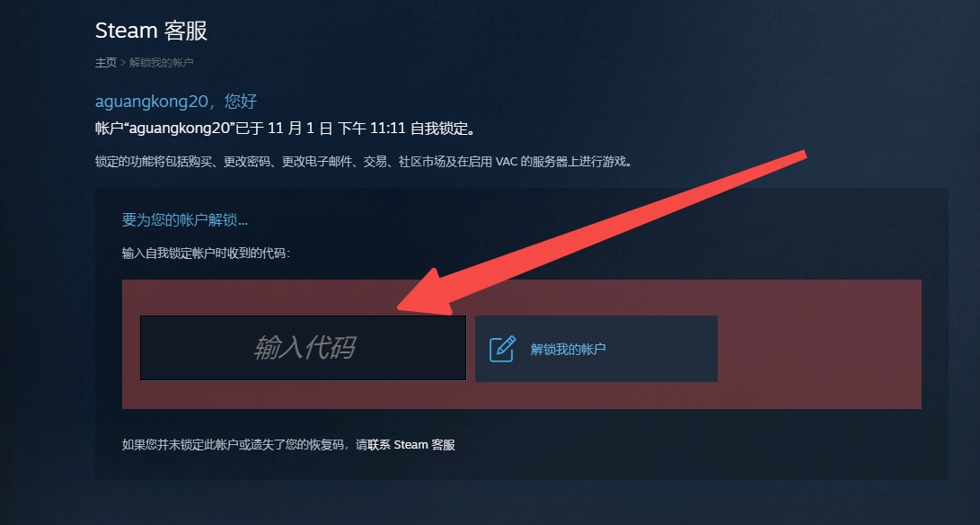Click the self-locked date notice starting with 帐户
The image size is (980, 525).
pyautogui.click(x=286, y=129)
